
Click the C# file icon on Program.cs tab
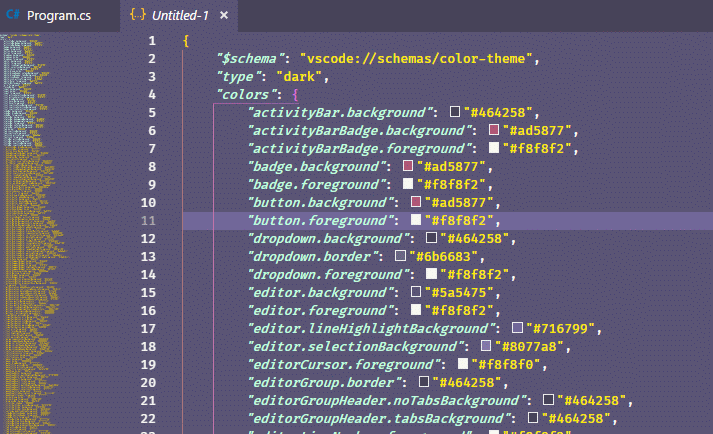(14, 16)
